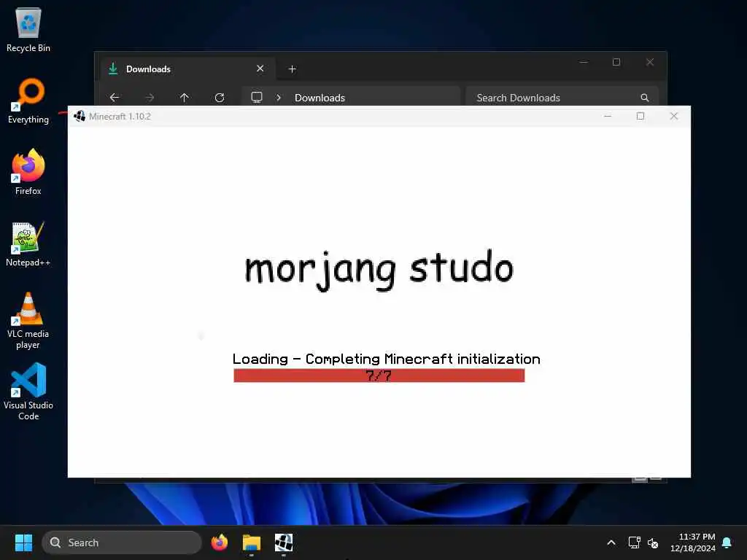Click the Back arrow in File Explorer
This screenshot has width=747, height=560.
[x=115, y=98]
